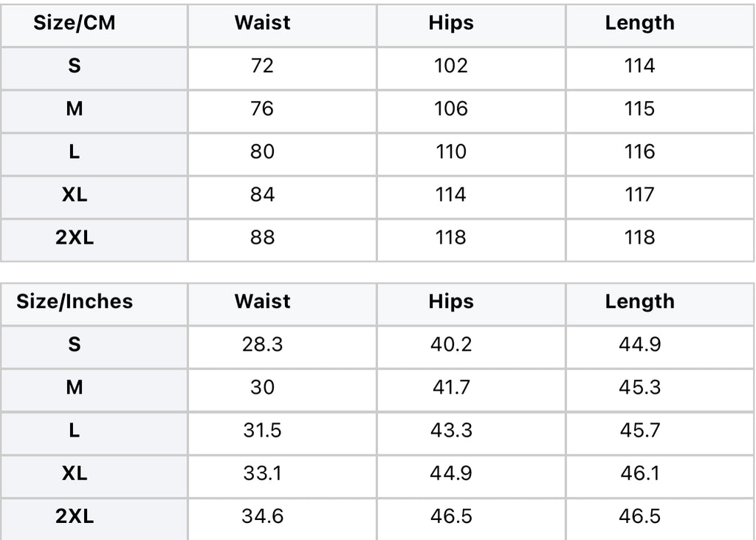Click waist value 76 for size M
This screenshot has height=540, width=756.
tap(262, 109)
